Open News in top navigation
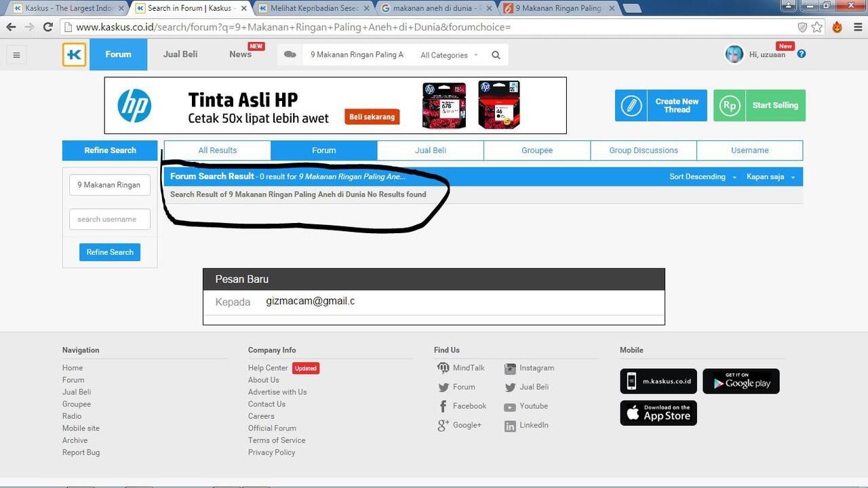Viewport: 868px width, 488px height. tap(240, 55)
